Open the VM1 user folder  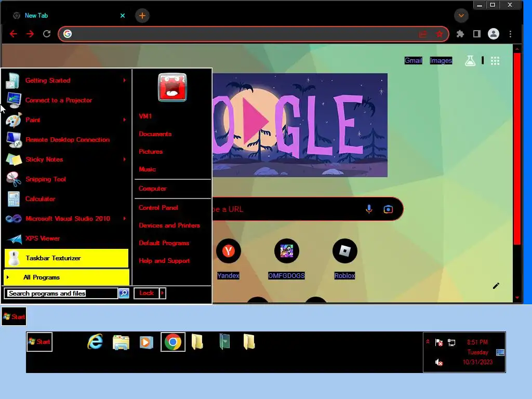(145, 116)
